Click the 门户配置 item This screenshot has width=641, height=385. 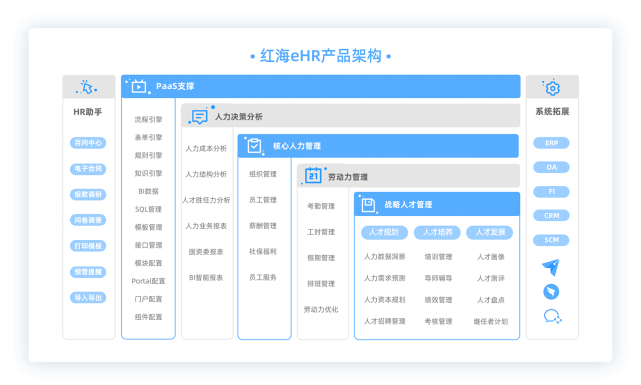point(148,299)
